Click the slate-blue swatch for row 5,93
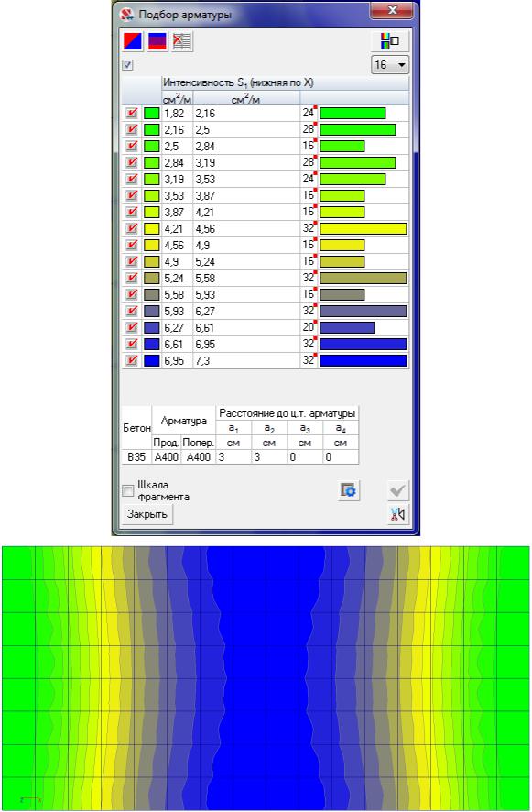Screen dimensions: 532x812 coord(152,312)
